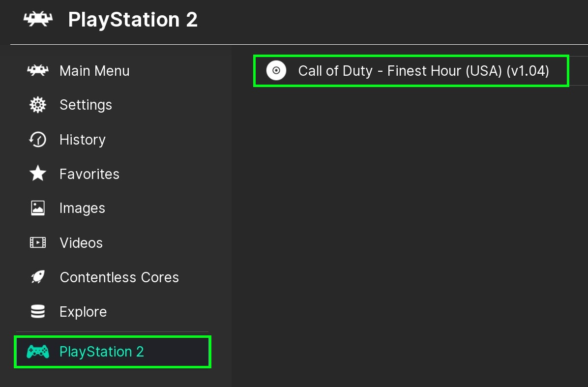Click the Favorites star icon
The width and height of the screenshot is (588, 387).
tap(38, 174)
